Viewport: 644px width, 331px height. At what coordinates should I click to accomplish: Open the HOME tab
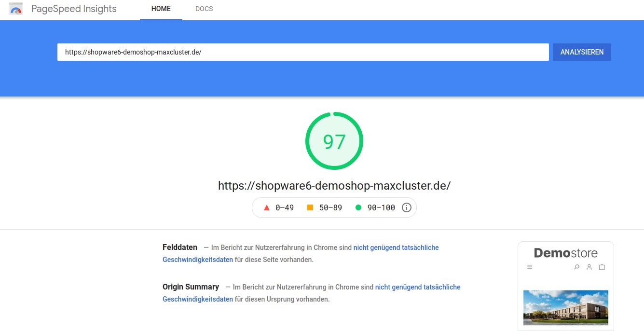click(x=161, y=9)
